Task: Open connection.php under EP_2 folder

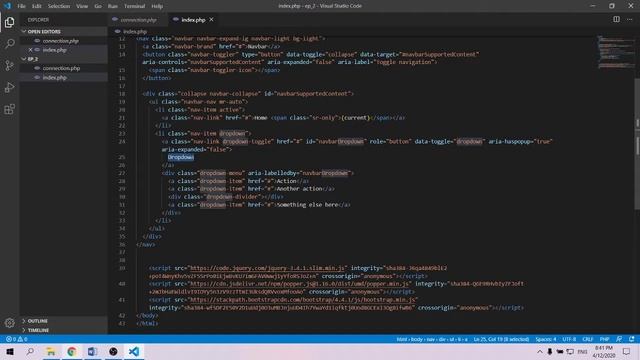Action: pyautogui.click(x=61, y=68)
